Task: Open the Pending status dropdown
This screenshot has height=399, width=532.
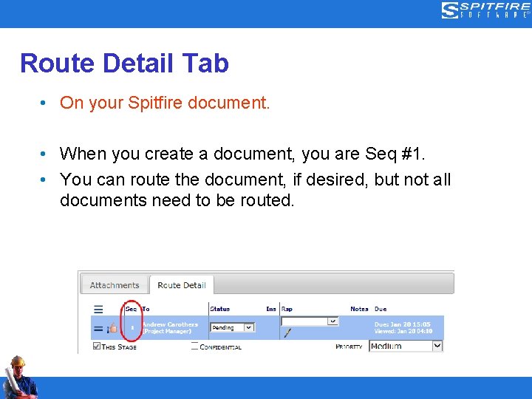Action: pyautogui.click(x=232, y=327)
